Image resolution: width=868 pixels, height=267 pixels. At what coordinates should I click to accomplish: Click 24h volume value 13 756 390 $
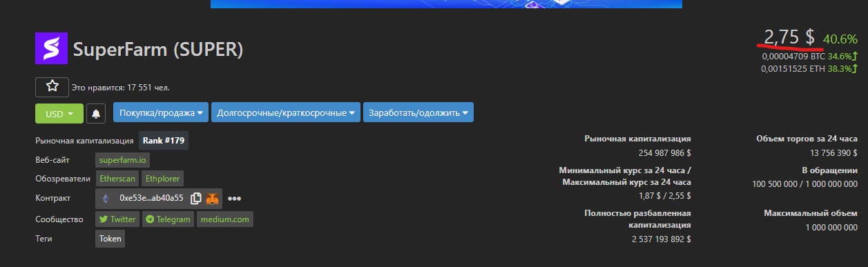pyautogui.click(x=833, y=152)
